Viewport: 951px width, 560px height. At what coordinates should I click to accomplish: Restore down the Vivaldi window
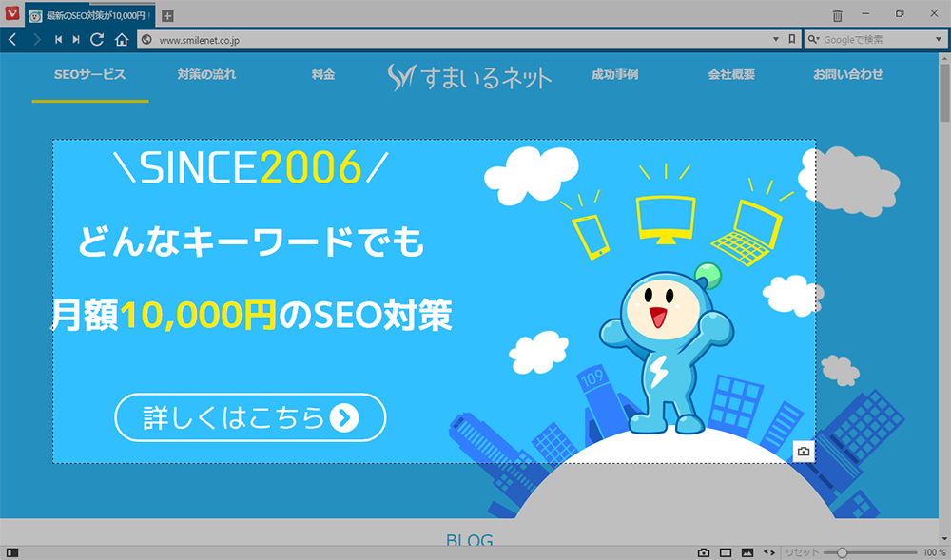click(900, 13)
